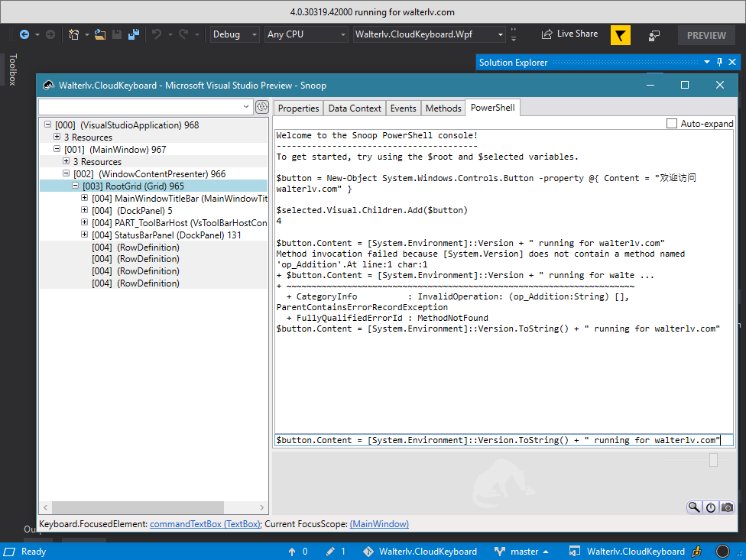Enable the Auto-expand checkbox

(672, 123)
